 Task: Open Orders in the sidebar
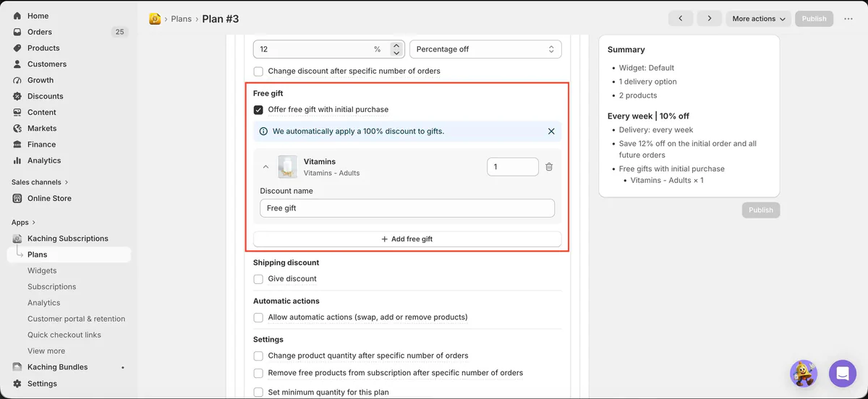[40, 32]
